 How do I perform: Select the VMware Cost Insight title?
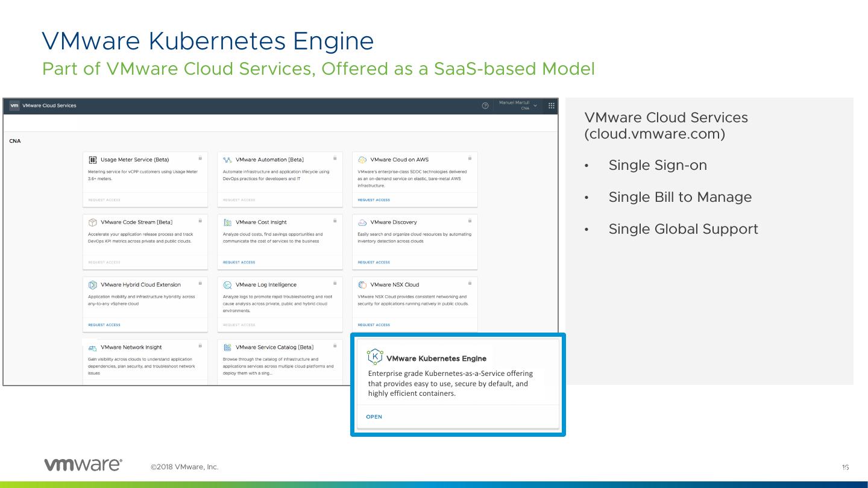(x=261, y=222)
